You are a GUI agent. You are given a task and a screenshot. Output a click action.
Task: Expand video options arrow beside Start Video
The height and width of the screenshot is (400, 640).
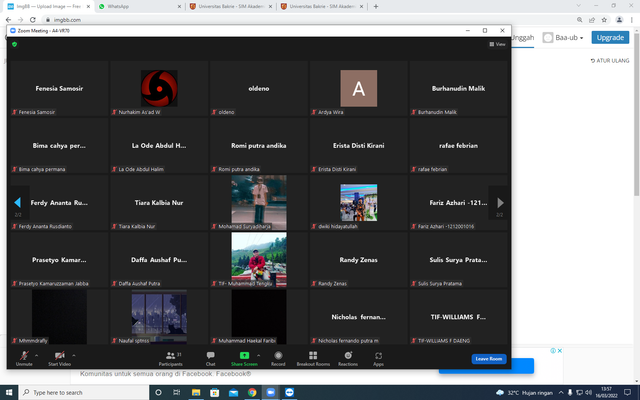tap(74, 356)
